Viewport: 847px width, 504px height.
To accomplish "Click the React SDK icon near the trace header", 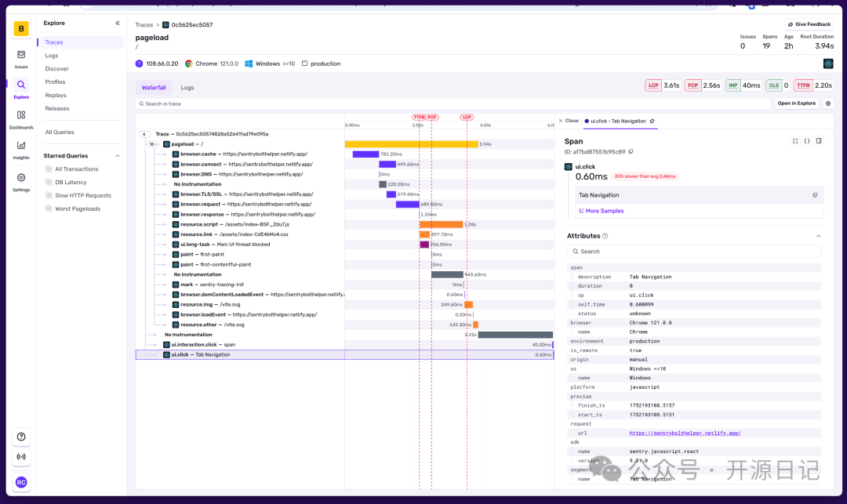I will (x=828, y=63).
